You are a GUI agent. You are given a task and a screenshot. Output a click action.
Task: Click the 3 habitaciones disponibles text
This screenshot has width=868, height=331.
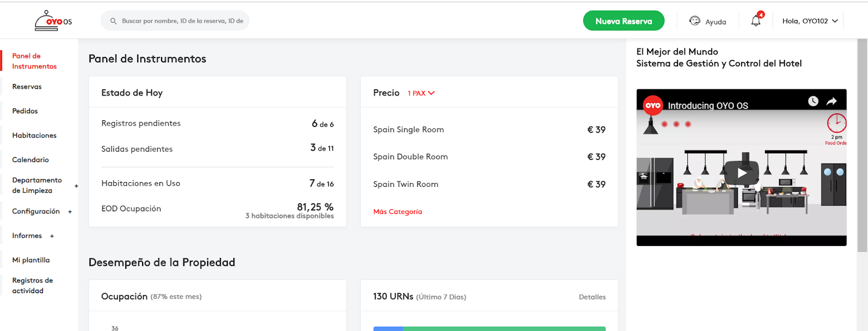click(290, 216)
